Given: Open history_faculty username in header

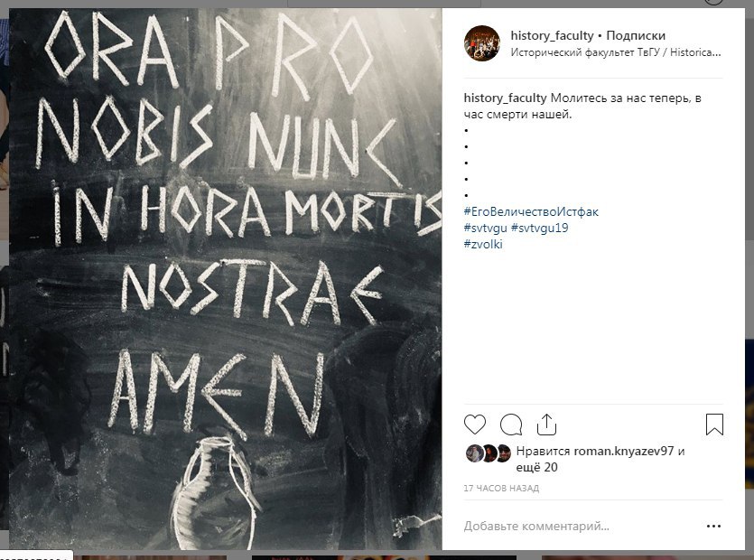Looking at the screenshot, I should 552,35.
